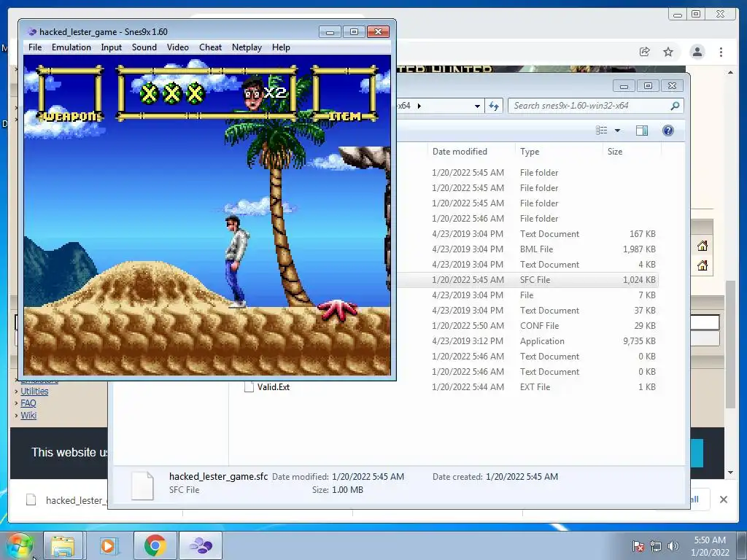Image resolution: width=747 pixels, height=560 pixels.
Task: Change view with the Explorer view icon
Action: 602,131
